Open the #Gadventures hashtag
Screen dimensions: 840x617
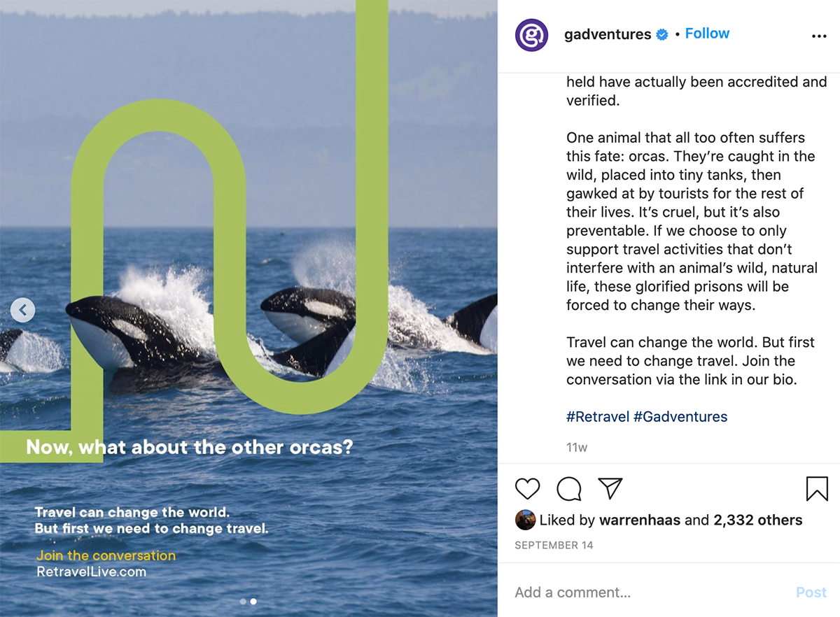coord(680,417)
